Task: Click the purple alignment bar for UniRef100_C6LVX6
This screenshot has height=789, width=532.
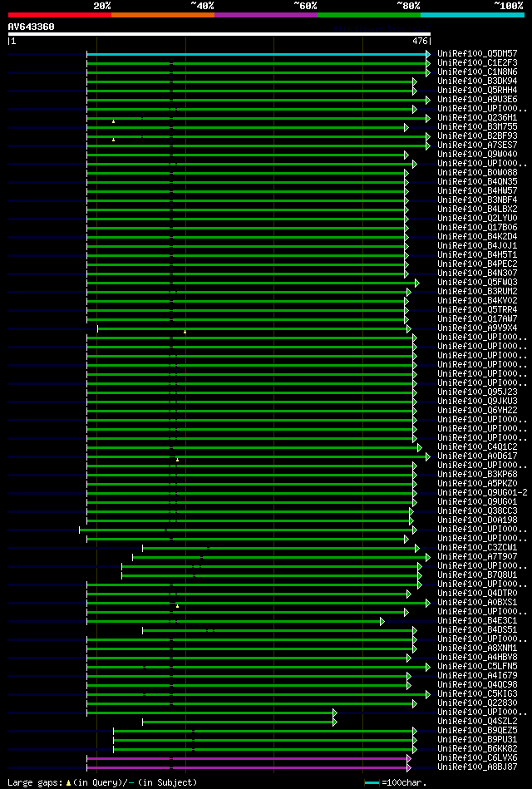Action: point(247,758)
